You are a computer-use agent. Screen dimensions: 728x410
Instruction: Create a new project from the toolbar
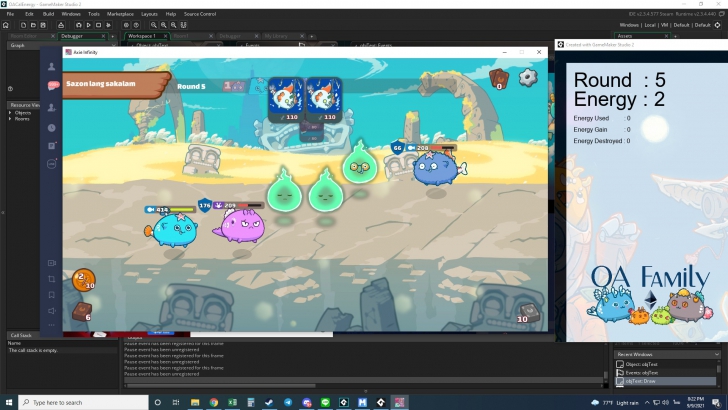point(23,25)
